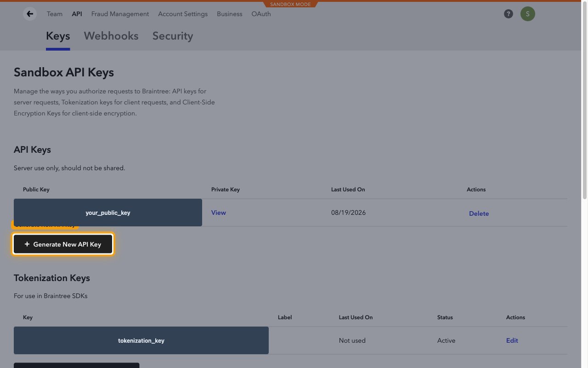Screen dimensions: 588x368
Task: Click the Not used cell
Action: click(352, 340)
